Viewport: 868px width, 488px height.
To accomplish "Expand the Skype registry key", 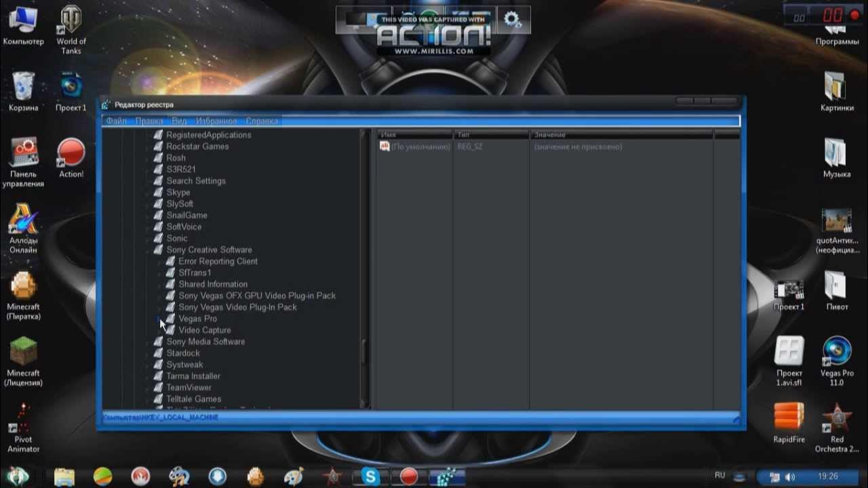I will tap(148, 192).
